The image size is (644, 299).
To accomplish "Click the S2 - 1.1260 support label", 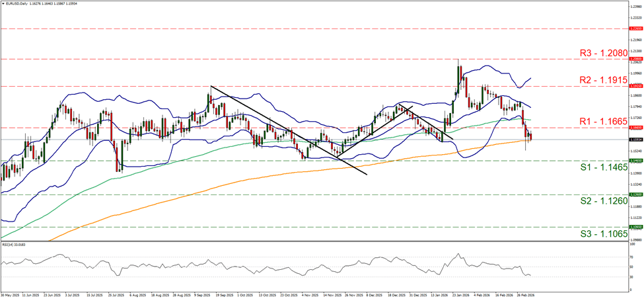I will coord(604,201).
